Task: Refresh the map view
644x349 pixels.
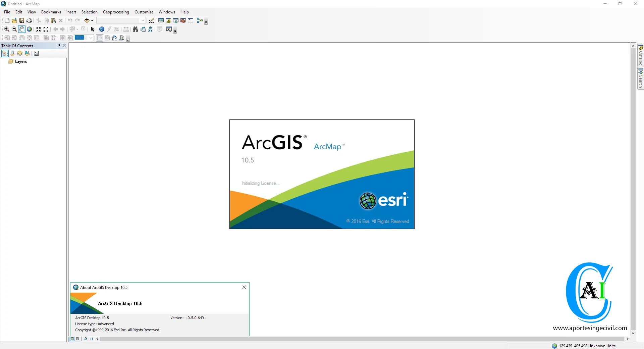Action: click(x=86, y=339)
